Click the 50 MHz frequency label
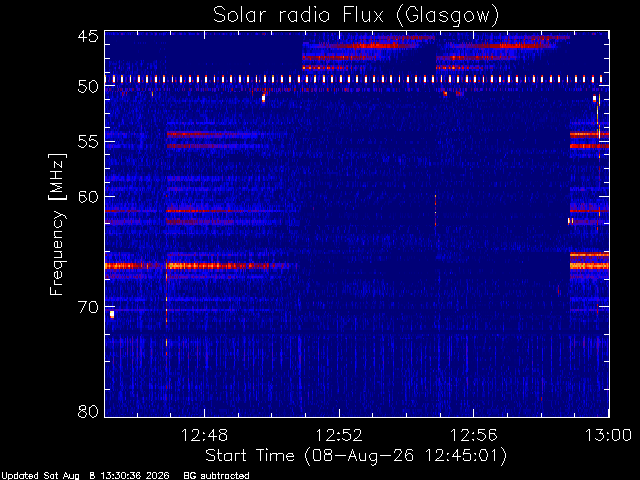The width and height of the screenshot is (640, 480). pyautogui.click(x=88, y=87)
